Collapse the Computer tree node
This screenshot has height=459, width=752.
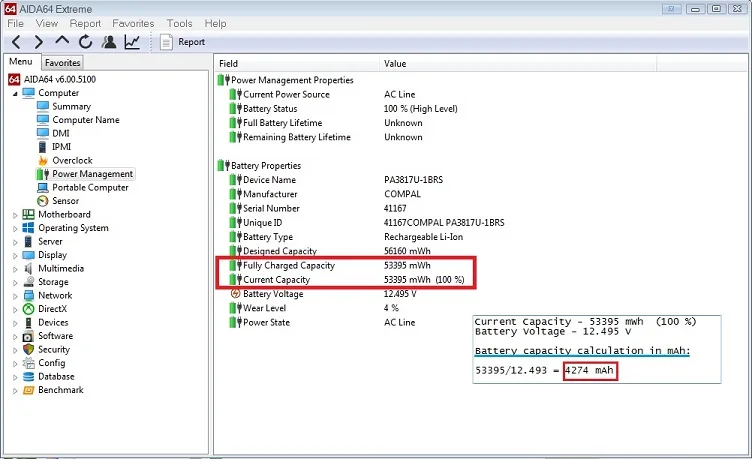pos(15,94)
